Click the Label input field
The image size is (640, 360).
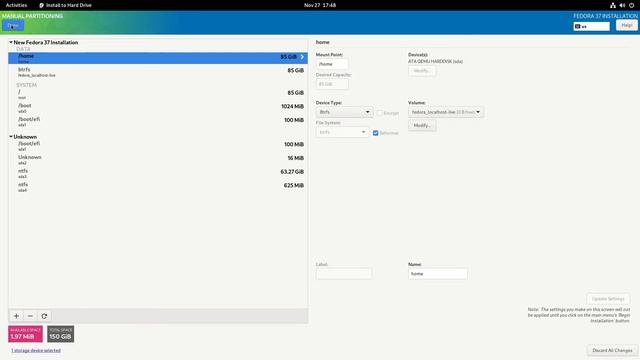[x=344, y=273]
